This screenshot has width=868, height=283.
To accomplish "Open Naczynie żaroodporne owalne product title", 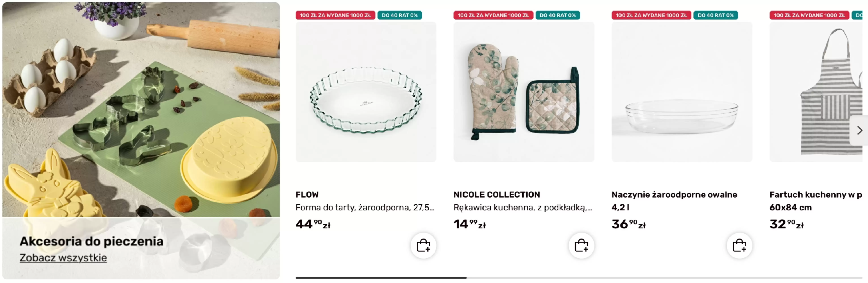I will pyautogui.click(x=674, y=195).
